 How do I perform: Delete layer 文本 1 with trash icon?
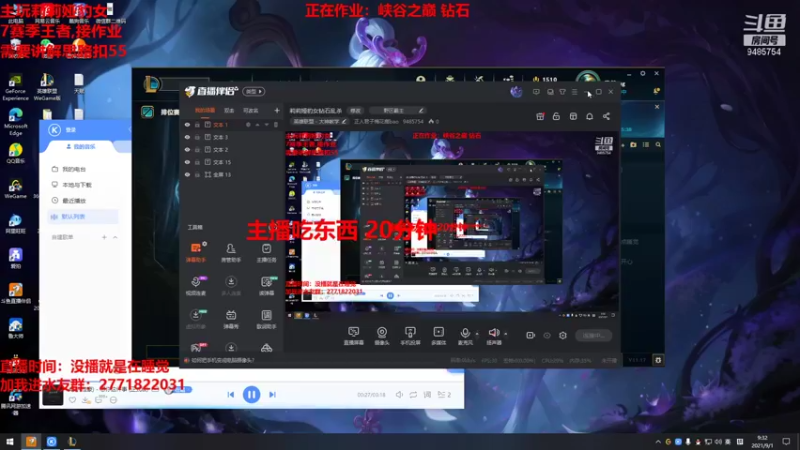tap(276, 124)
